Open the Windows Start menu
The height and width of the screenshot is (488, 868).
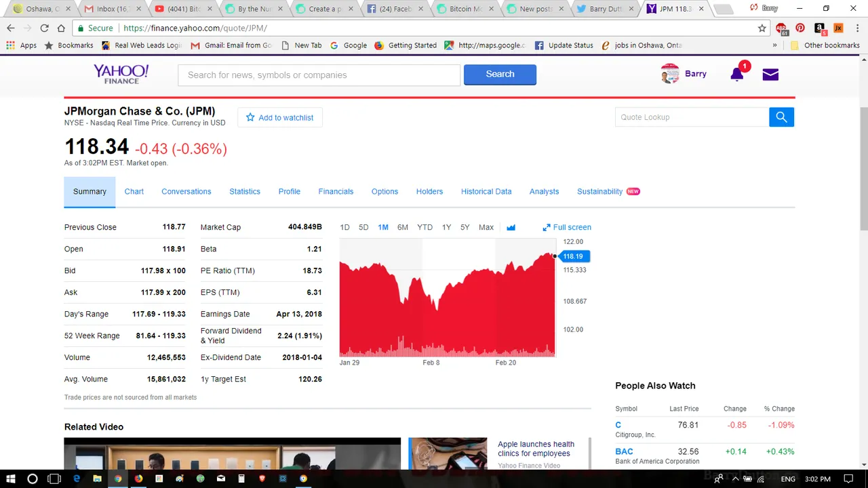tap(12, 479)
